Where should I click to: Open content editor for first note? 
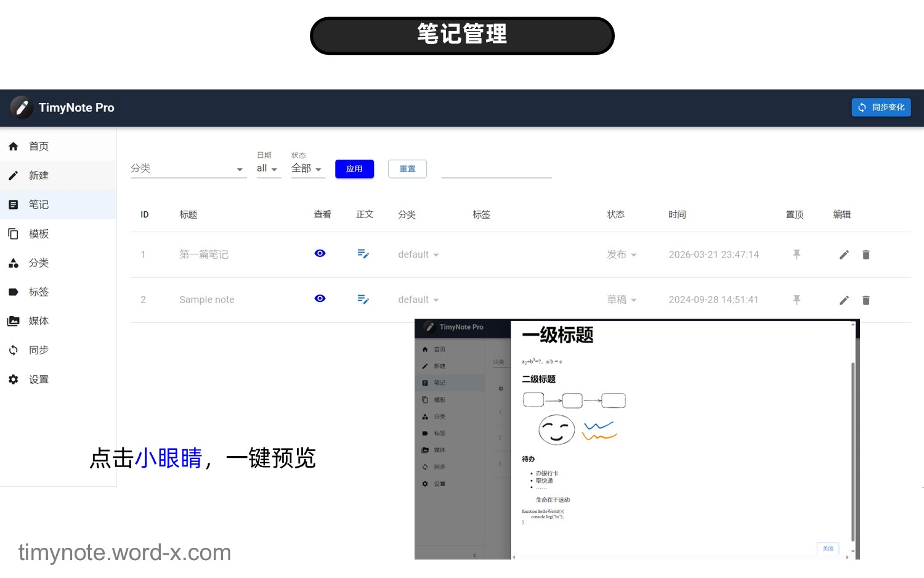click(x=363, y=254)
